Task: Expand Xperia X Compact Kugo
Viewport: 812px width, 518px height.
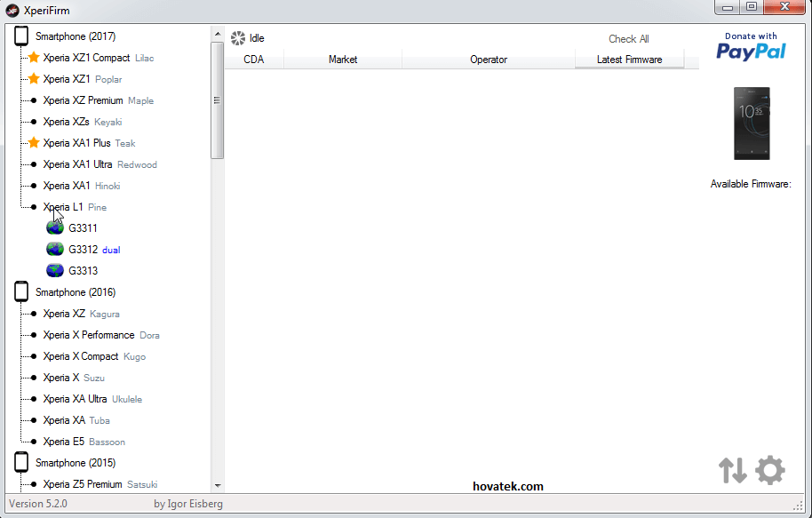Action: pos(94,356)
